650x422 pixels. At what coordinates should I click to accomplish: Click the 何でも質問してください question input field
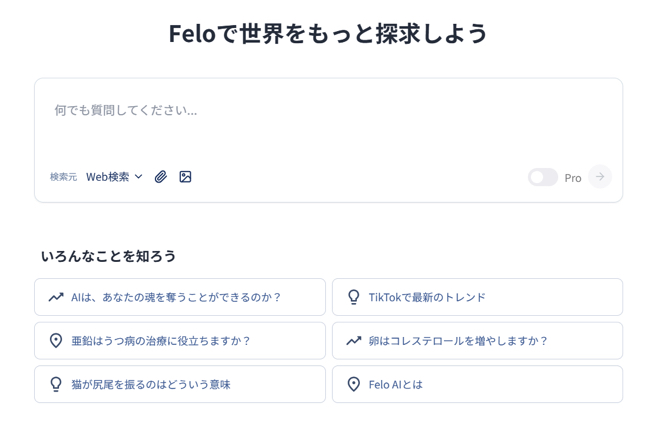coord(328,111)
